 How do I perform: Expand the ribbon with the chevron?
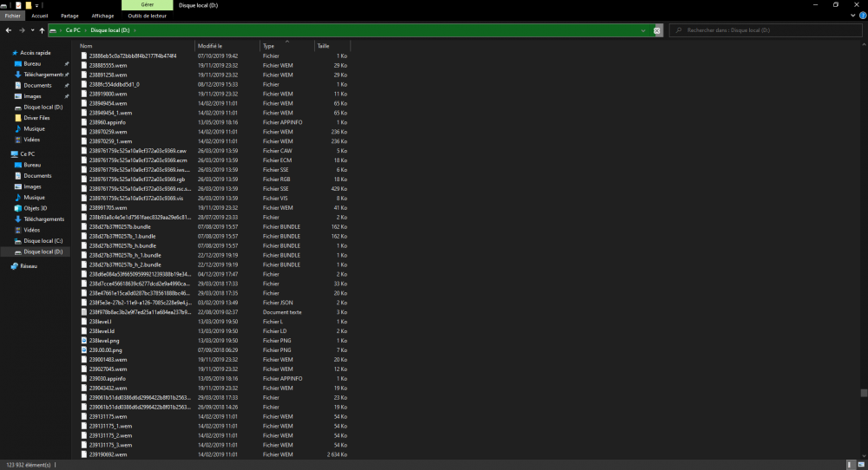[852, 16]
